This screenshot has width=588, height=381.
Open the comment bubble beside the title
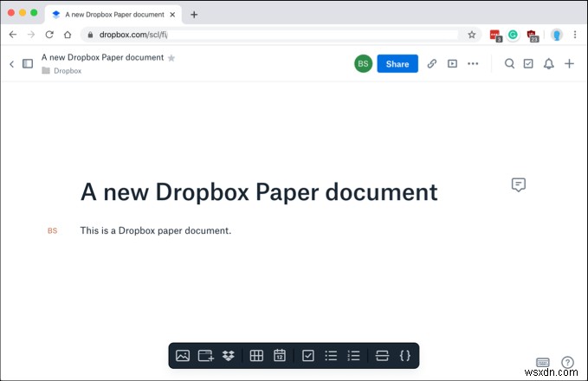[518, 184]
